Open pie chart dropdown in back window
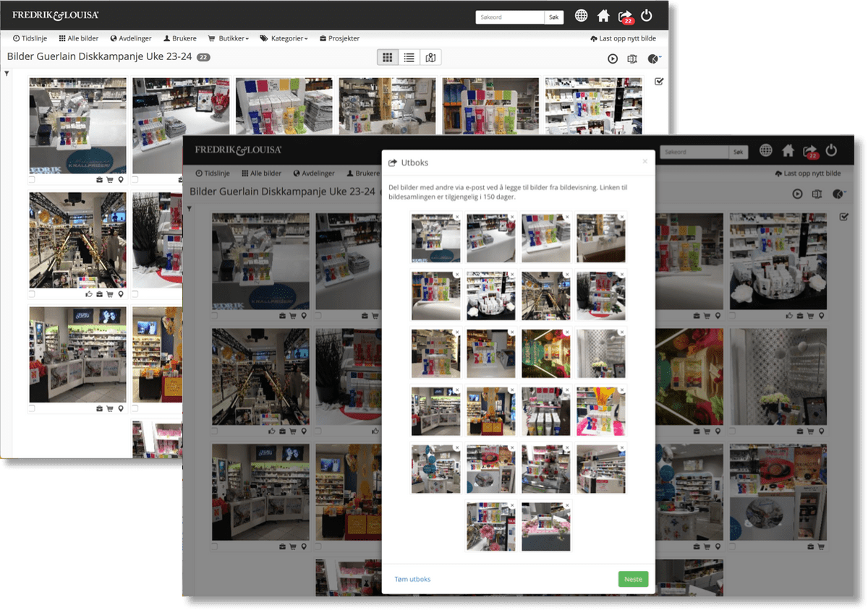The width and height of the screenshot is (868, 610). pos(655,59)
